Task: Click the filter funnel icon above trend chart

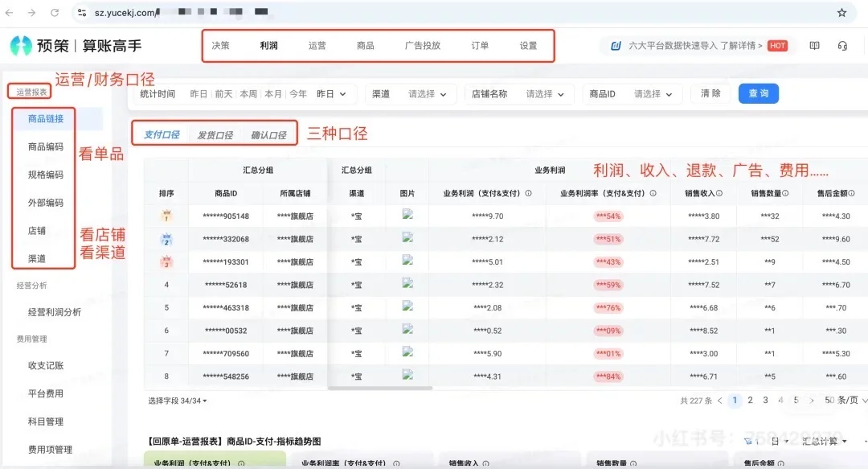Action: [x=748, y=442]
